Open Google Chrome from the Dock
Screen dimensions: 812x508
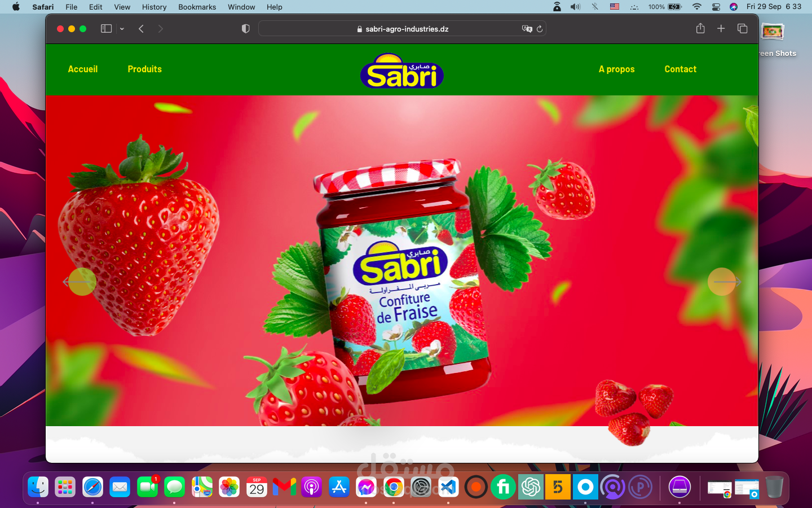point(394,487)
